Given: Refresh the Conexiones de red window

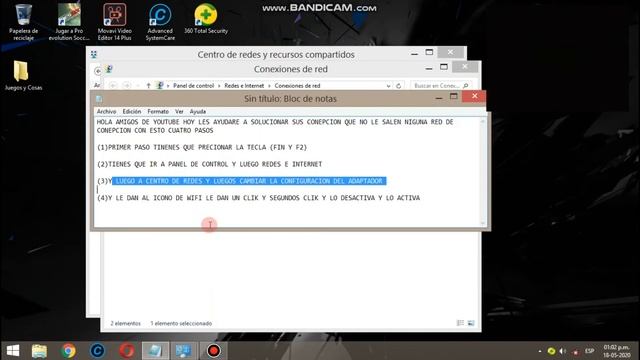Looking at the screenshot, I should click(x=398, y=86).
